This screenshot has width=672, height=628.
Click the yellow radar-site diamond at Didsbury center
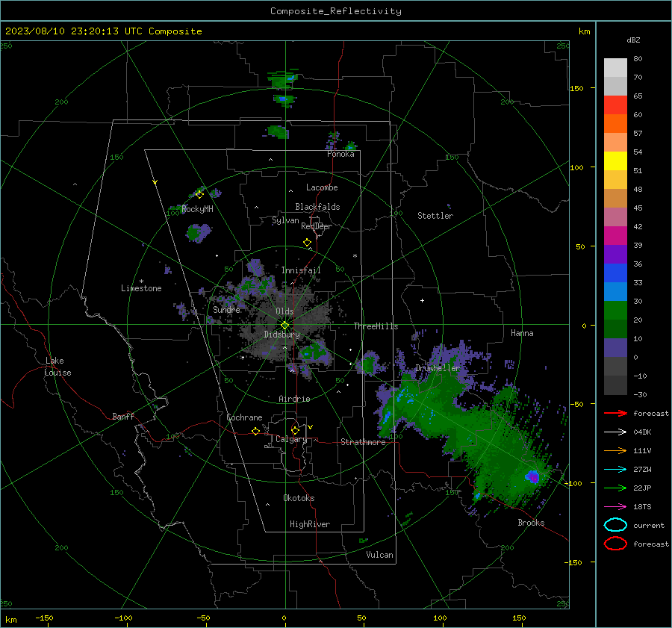point(284,326)
